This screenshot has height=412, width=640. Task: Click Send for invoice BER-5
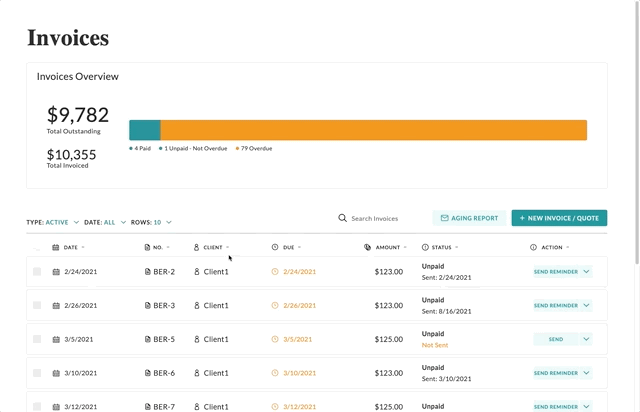[x=556, y=339]
